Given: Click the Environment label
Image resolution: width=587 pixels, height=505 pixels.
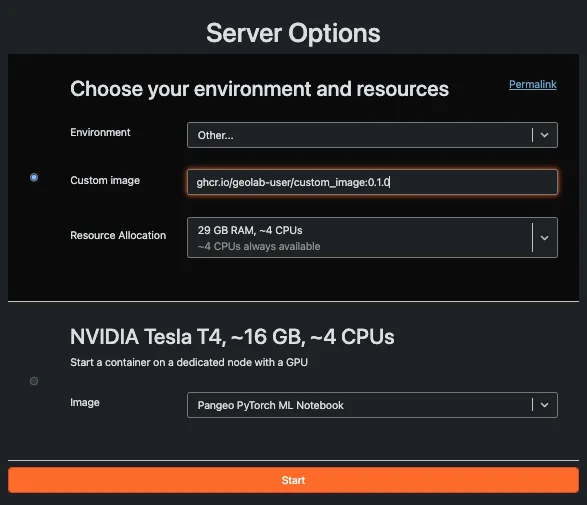Looking at the screenshot, I should 100,133.
